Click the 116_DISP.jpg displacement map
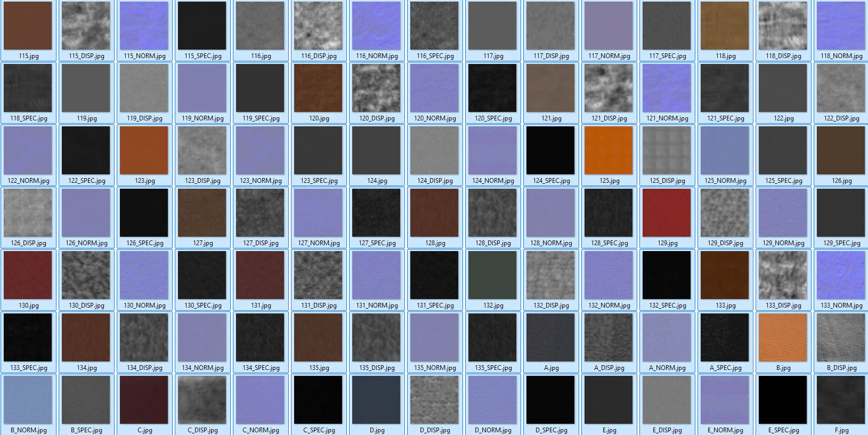 pyautogui.click(x=318, y=26)
